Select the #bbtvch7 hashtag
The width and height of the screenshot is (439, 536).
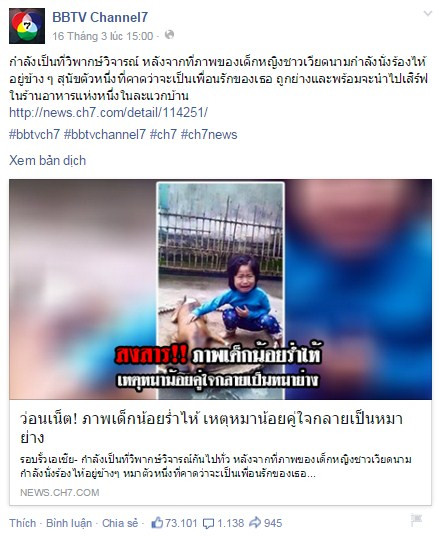point(35,134)
